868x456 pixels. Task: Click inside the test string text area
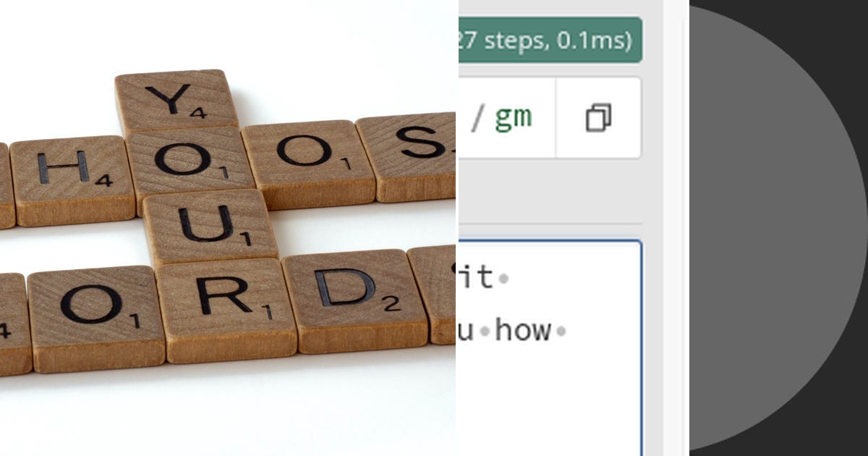550,349
